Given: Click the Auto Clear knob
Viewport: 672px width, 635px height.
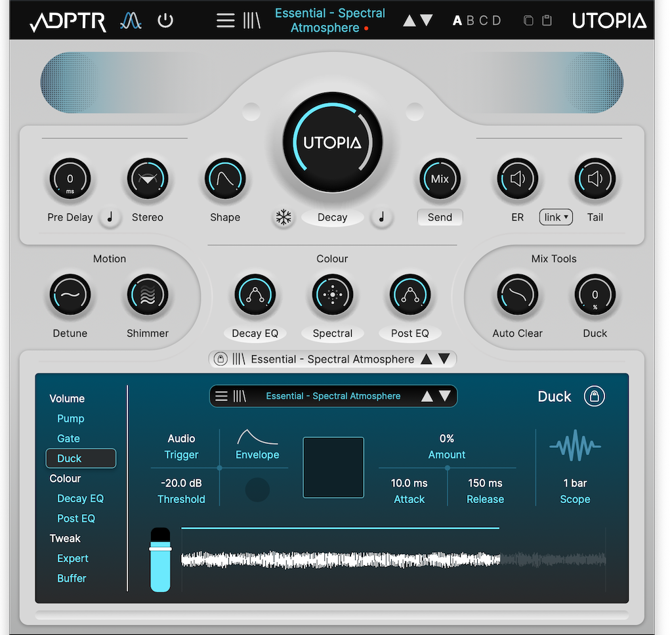Looking at the screenshot, I should [517, 295].
